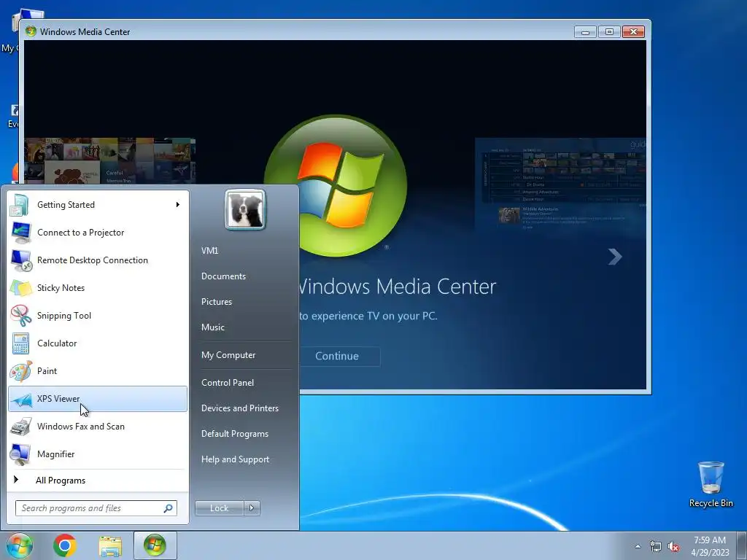Show hidden tray icons arrow
The height and width of the screenshot is (560, 747).
click(638, 546)
